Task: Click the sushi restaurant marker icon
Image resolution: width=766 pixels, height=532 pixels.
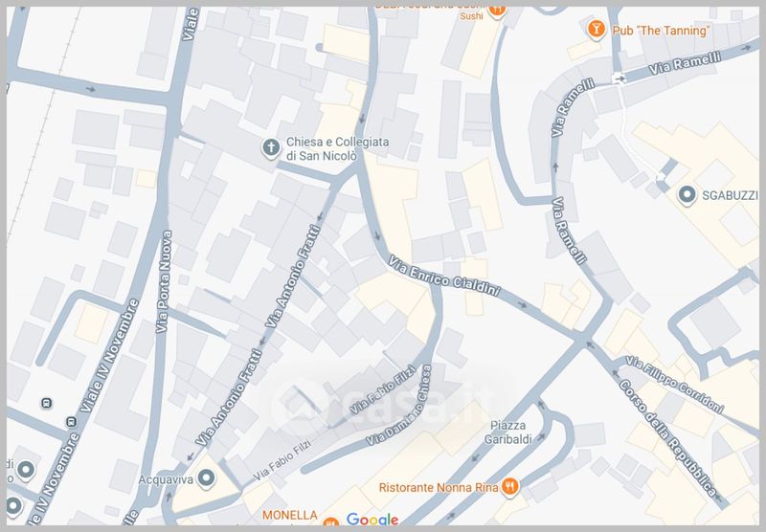Action: coord(497,10)
